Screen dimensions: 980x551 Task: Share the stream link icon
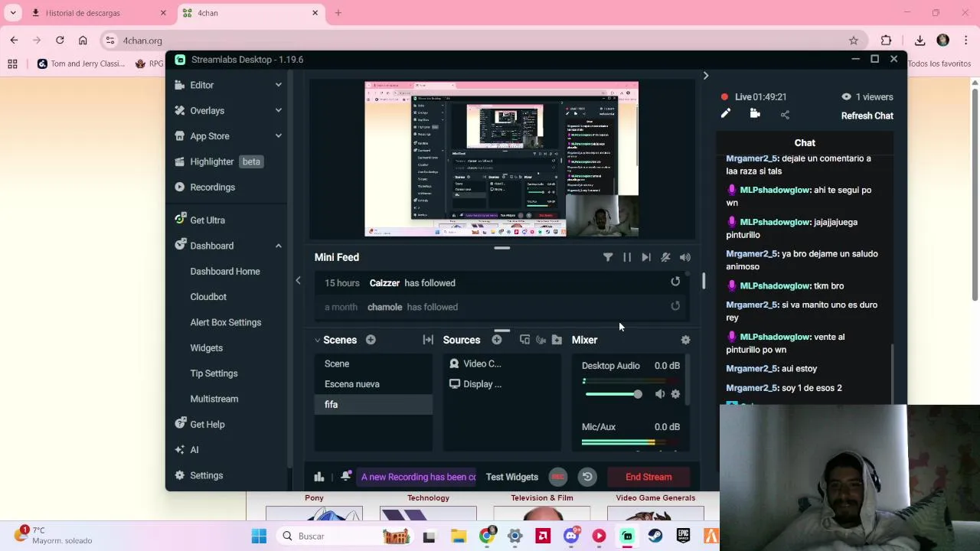pos(785,115)
